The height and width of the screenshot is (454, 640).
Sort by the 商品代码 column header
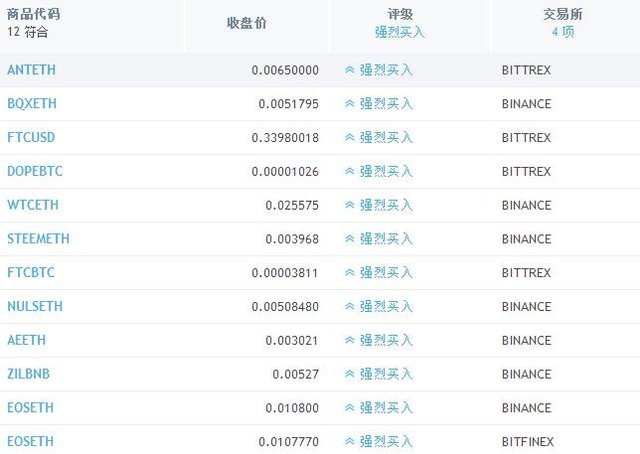point(33,14)
